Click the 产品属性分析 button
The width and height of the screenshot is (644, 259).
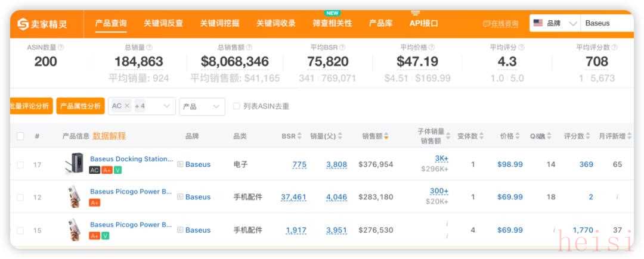click(80, 106)
